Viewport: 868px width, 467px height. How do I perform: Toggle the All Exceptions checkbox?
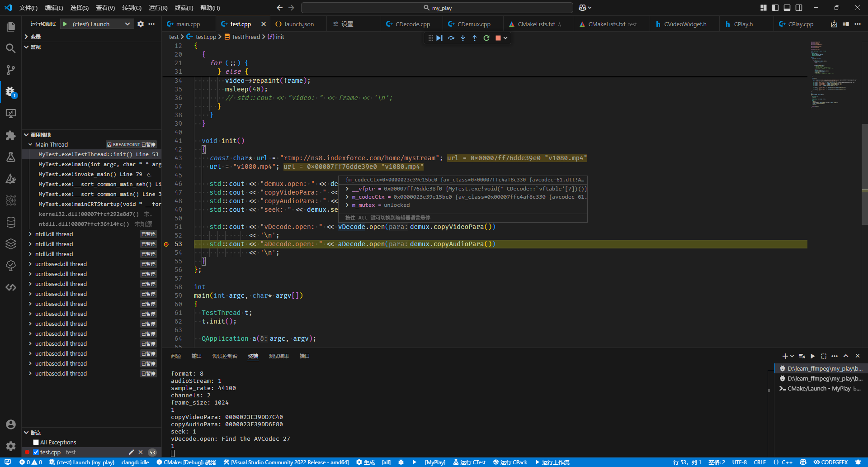pyautogui.click(x=36, y=442)
